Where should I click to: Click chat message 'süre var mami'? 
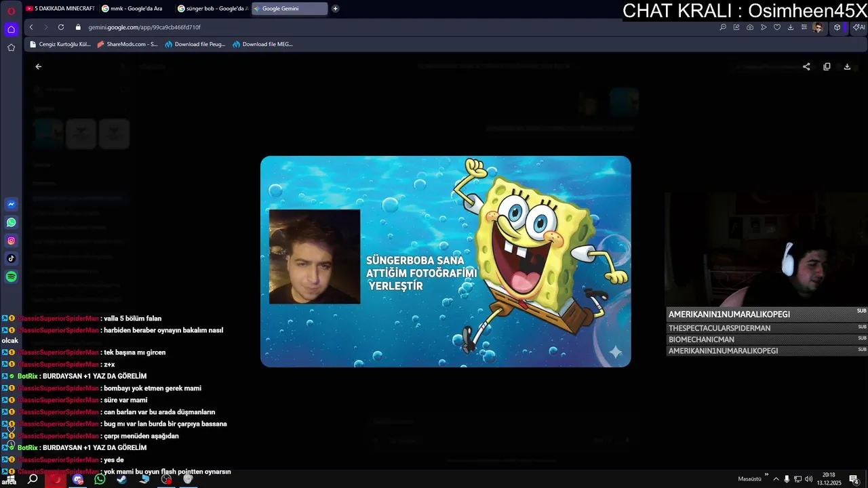tap(125, 400)
